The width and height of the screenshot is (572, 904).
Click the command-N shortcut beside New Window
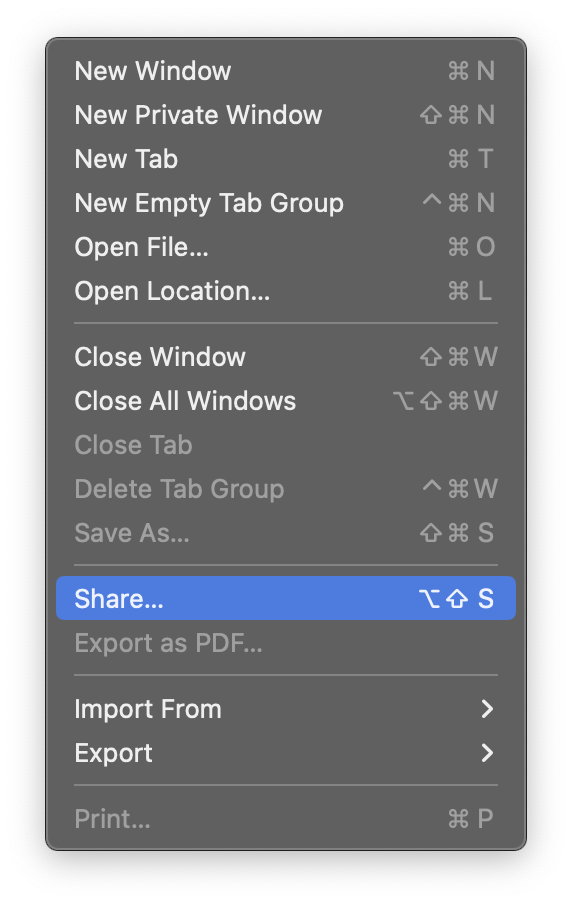pyautogui.click(x=471, y=71)
